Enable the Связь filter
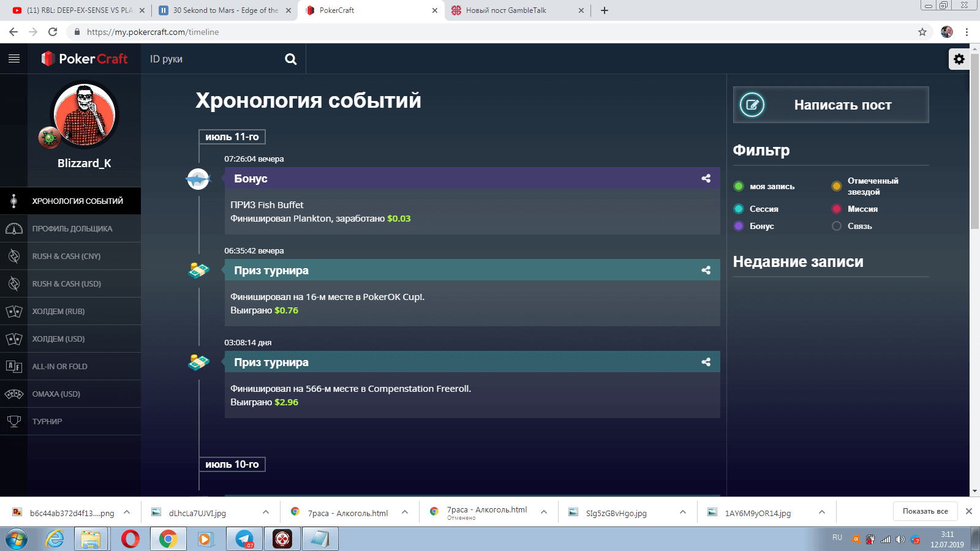 pos(852,226)
